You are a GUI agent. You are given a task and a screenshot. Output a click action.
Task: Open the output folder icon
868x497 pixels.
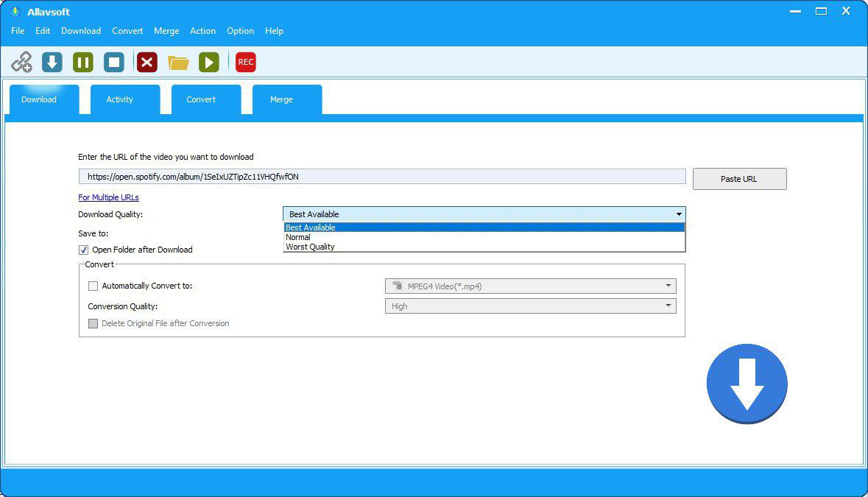tap(178, 63)
